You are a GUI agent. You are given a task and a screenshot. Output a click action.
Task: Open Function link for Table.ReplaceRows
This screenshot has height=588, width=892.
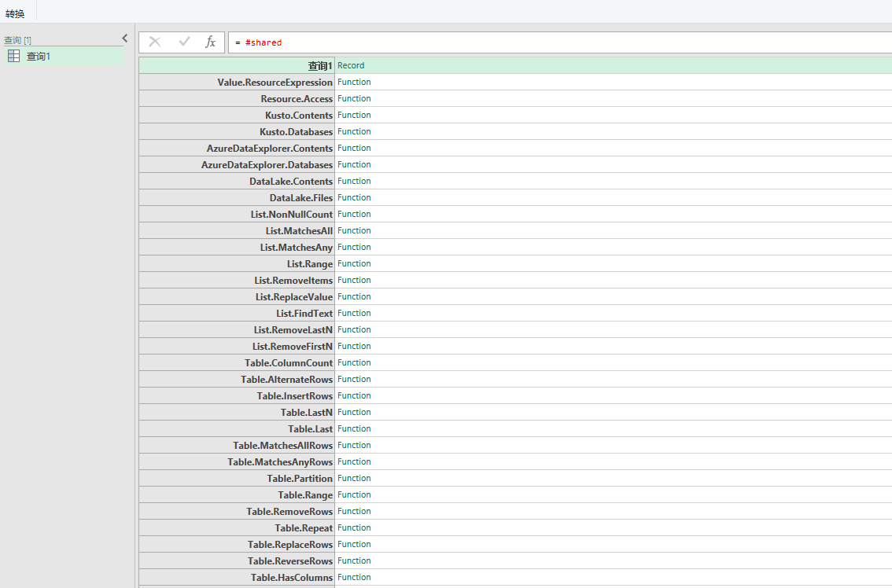(x=354, y=544)
